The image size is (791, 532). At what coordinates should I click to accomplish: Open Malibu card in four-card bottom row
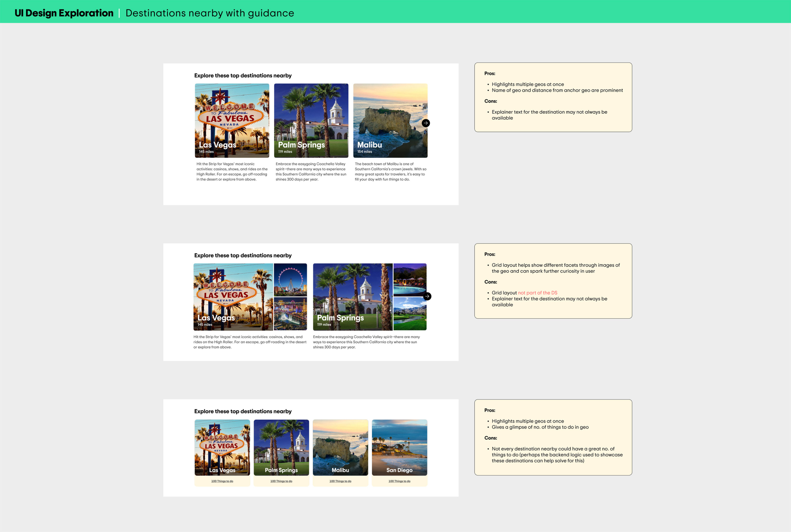click(340, 447)
